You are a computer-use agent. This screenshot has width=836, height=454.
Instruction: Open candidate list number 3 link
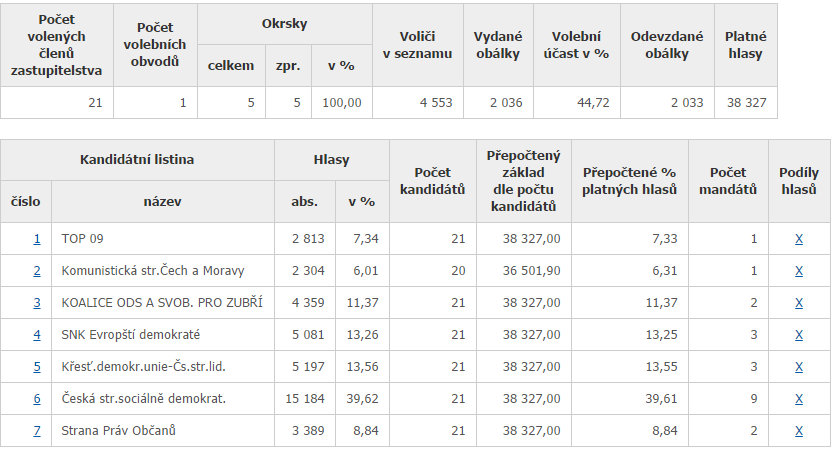(37, 303)
